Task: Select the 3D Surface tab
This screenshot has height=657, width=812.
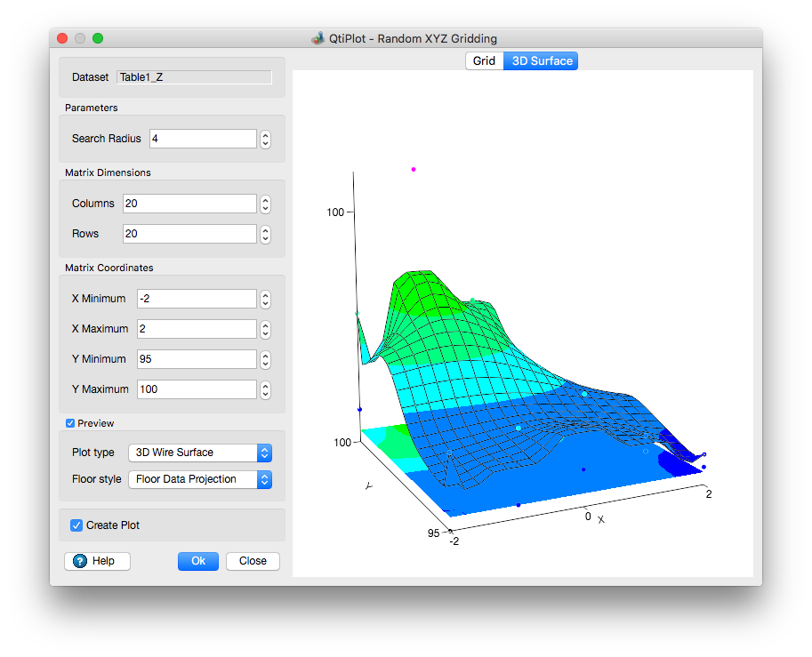Action: [x=541, y=61]
